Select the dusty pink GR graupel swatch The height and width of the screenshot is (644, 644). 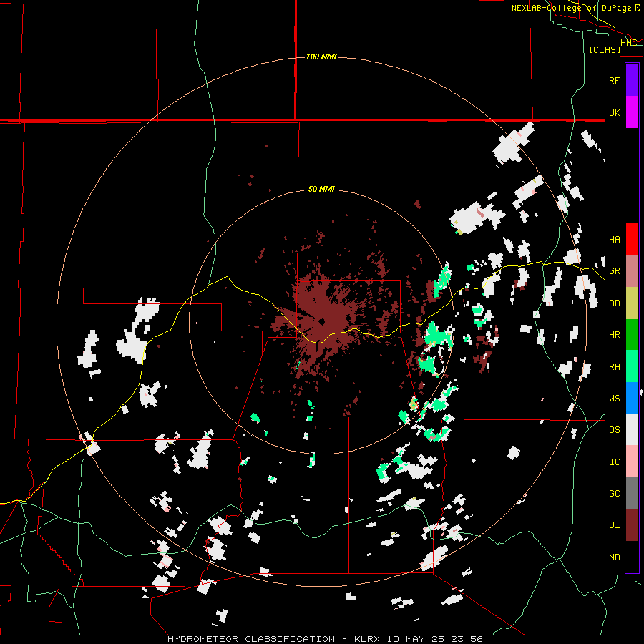[632, 270]
